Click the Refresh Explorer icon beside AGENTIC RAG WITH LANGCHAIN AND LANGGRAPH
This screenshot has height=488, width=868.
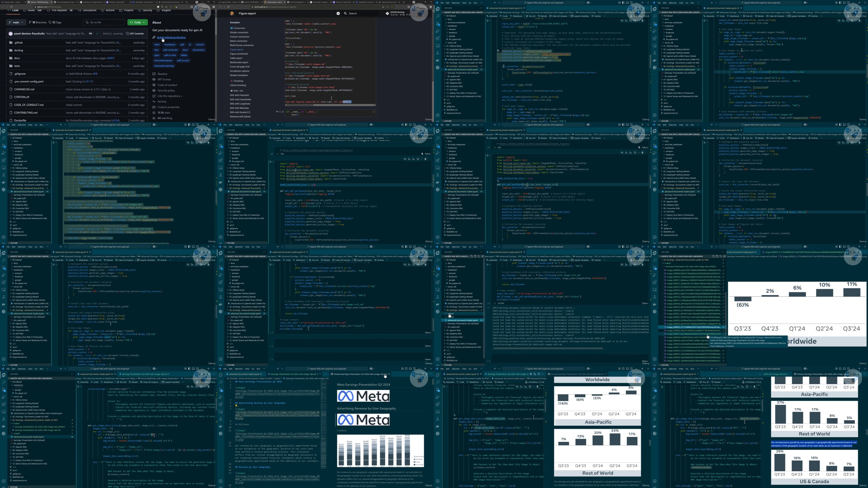pos(721,256)
